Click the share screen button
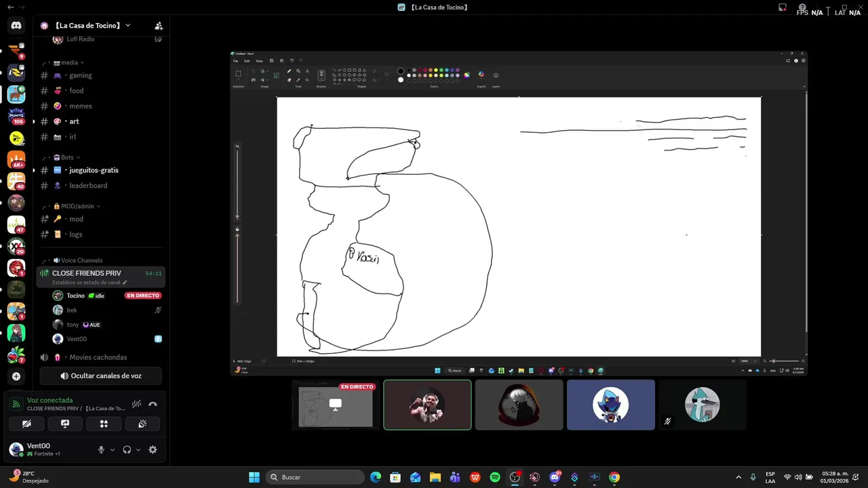The width and height of the screenshot is (868, 488). 65,424
